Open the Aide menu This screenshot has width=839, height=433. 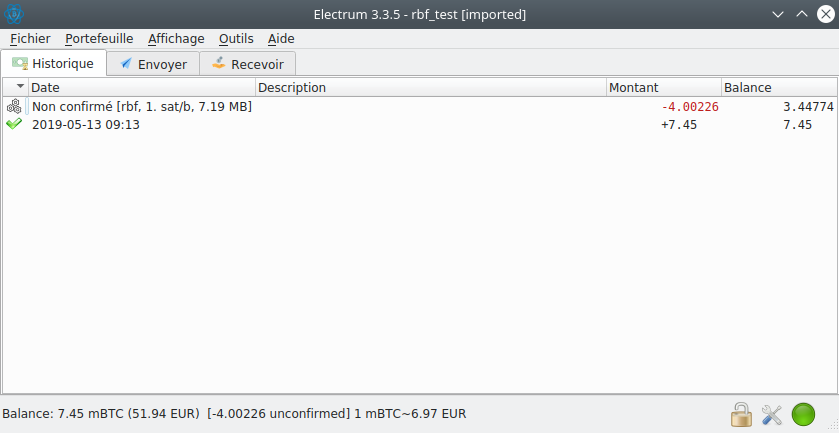281,39
